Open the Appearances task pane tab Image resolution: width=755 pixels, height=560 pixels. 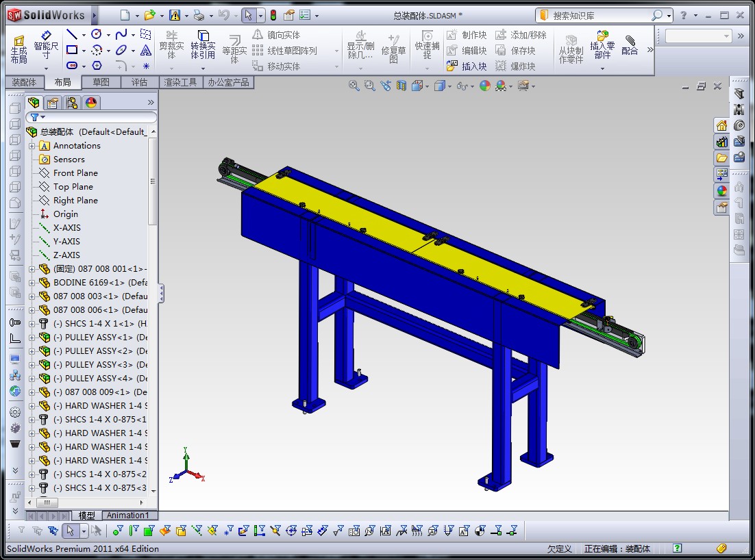tap(722, 190)
